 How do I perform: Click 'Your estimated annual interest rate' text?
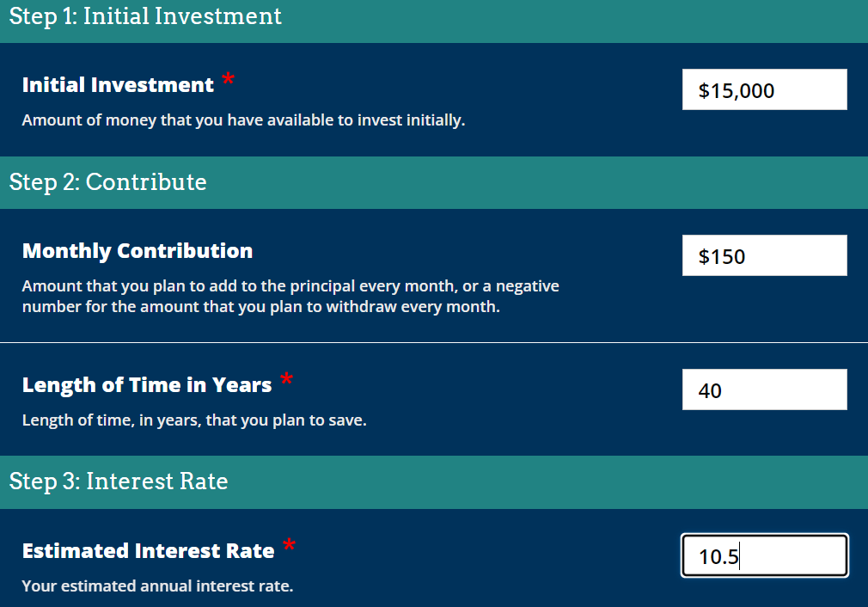click(x=157, y=586)
